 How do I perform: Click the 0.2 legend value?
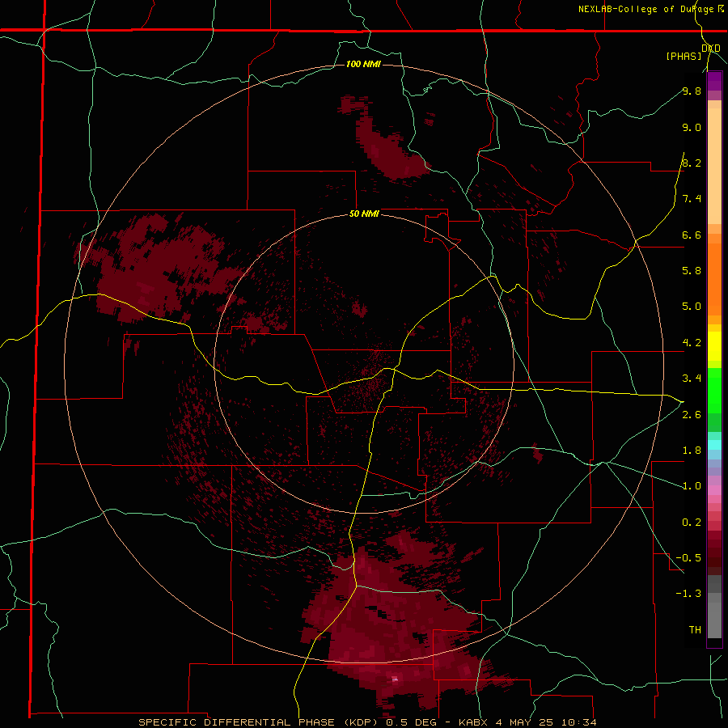(692, 523)
